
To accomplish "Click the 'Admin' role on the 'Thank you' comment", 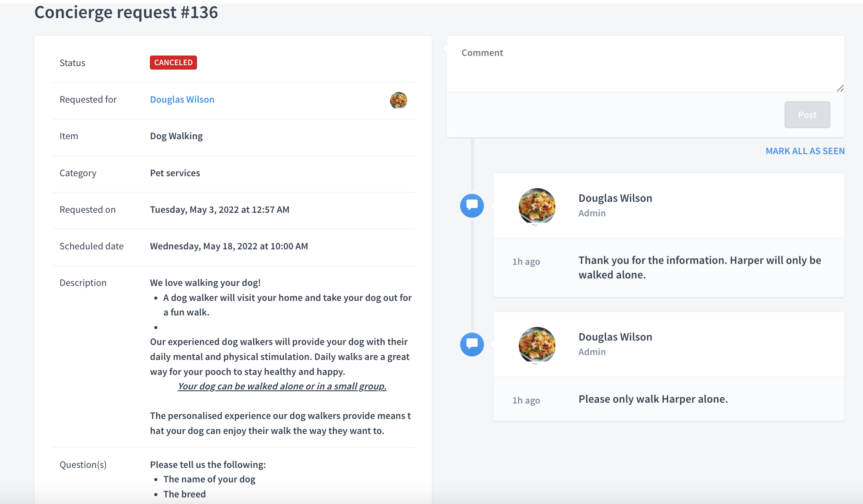I will pyautogui.click(x=592, y=213).
